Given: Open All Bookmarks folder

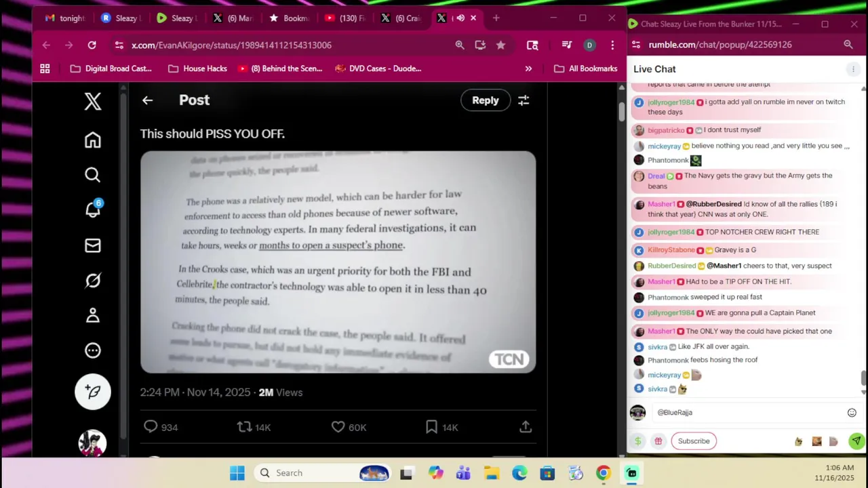Looking at the screenshot, I should 585,68.
